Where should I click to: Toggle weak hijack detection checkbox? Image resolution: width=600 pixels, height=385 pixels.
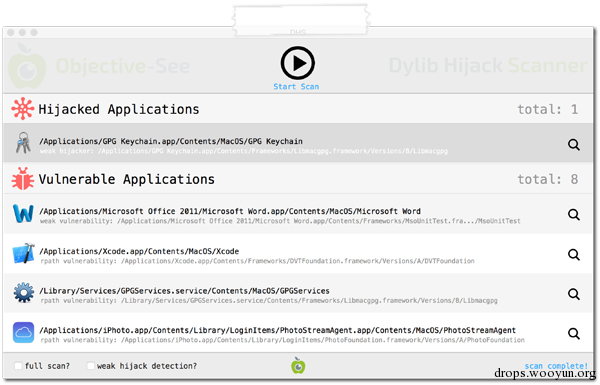coord(91,366)
